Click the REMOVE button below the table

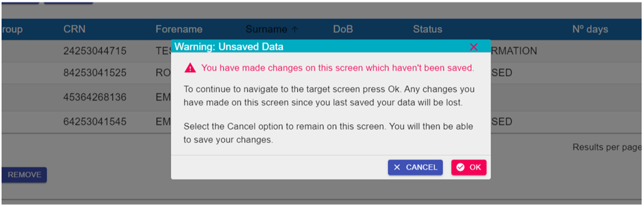[24, 174]
